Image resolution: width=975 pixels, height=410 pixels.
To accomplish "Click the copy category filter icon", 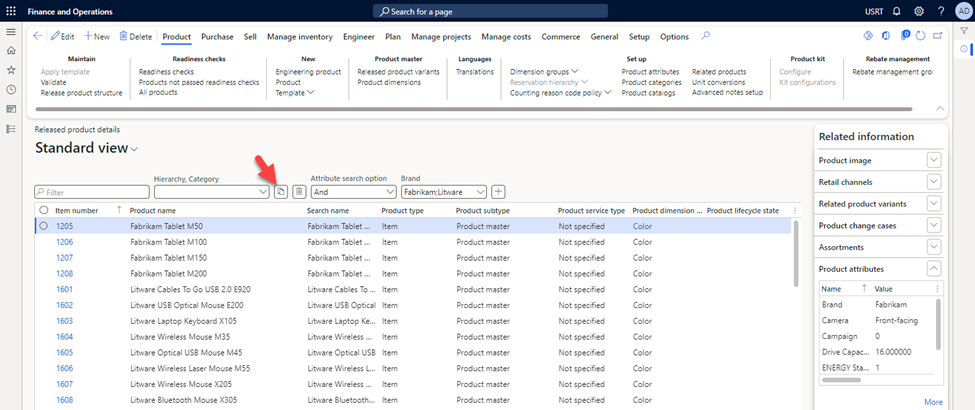I will pos(281,192).
